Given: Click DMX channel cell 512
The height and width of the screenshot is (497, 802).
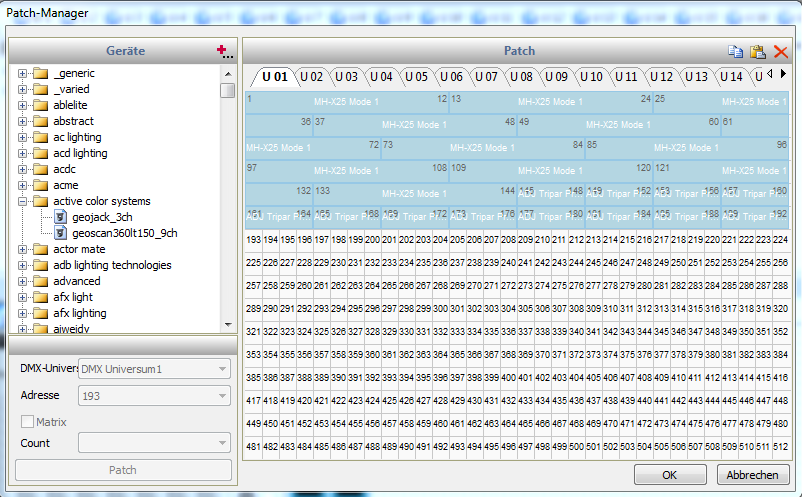Looking at the screenshot, I should pyautogui.click(x=780, y=446).
